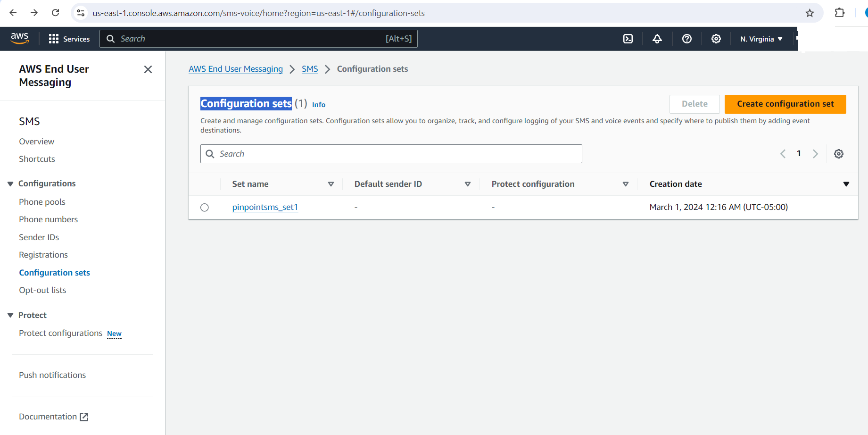Click the browser address bar URL
Screen dimensions: 868x435
pos(258,13)
